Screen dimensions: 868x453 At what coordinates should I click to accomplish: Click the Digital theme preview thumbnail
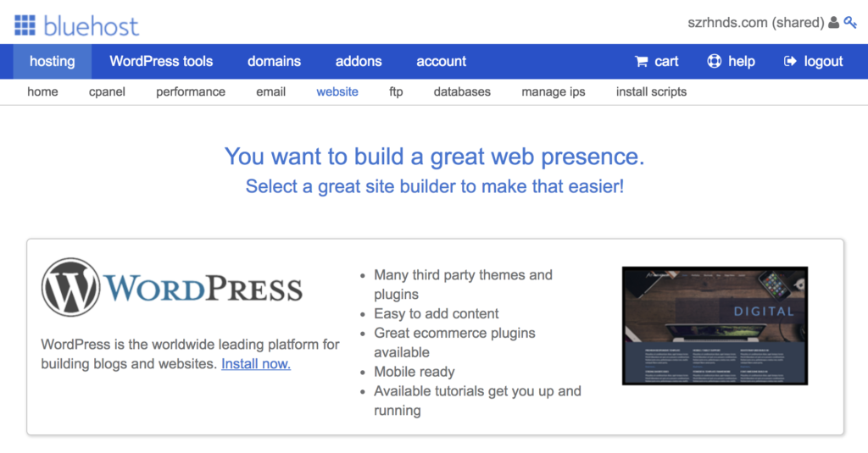[x=715, y=326]
